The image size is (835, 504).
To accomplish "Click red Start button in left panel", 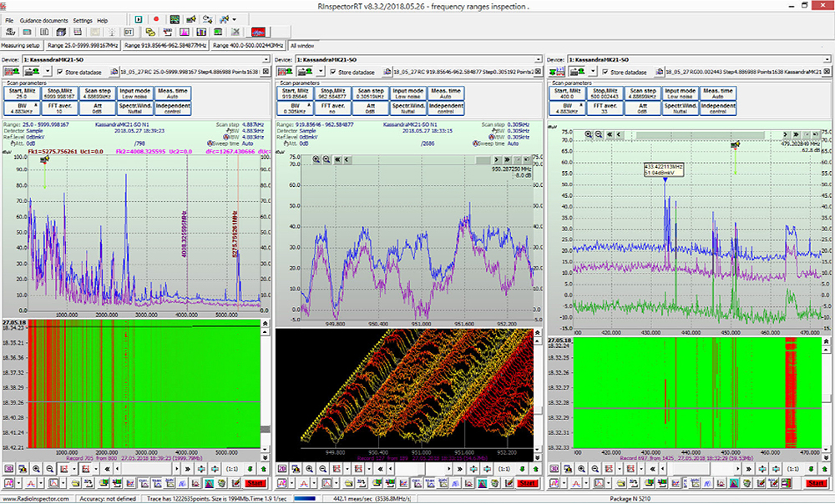I will [x=257, y=483].
